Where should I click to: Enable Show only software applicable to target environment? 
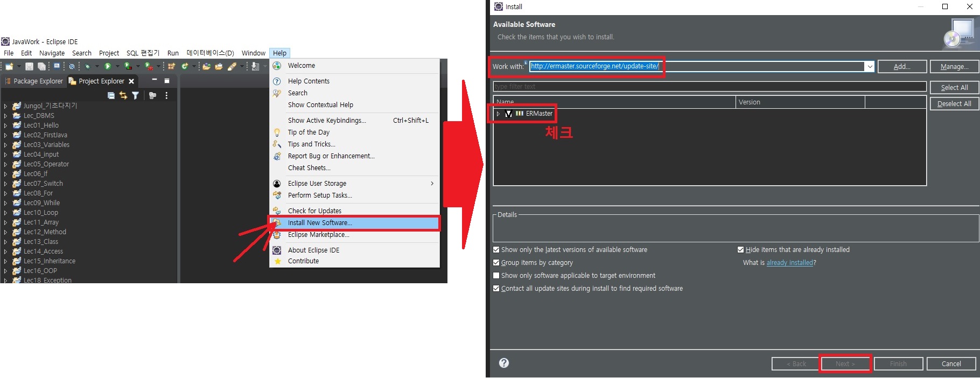click(496, 276)
